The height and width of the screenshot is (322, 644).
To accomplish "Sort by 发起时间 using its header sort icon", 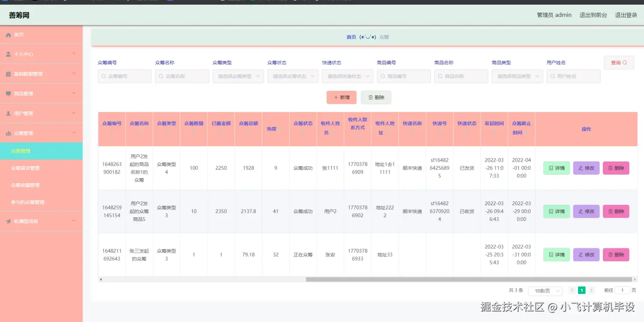I will [494, 133].
